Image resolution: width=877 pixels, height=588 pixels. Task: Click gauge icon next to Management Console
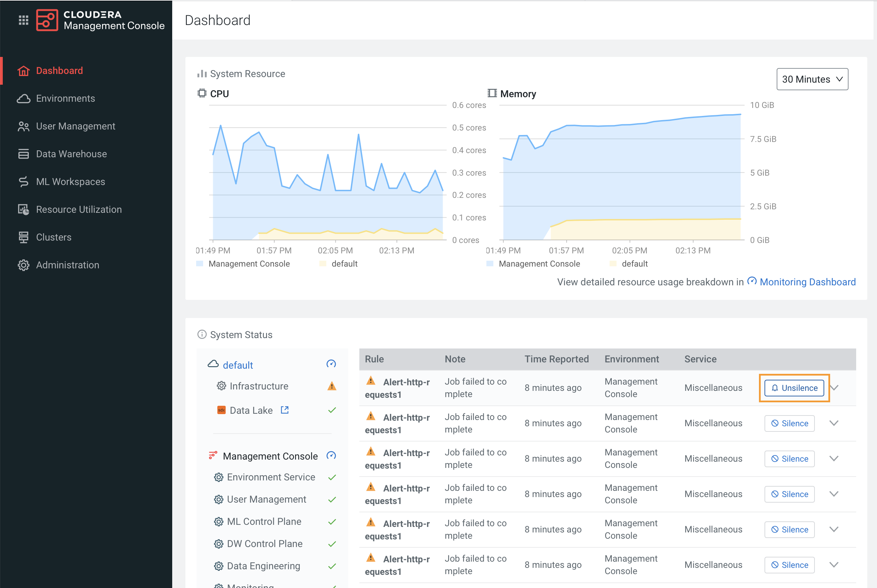[331, 456]
